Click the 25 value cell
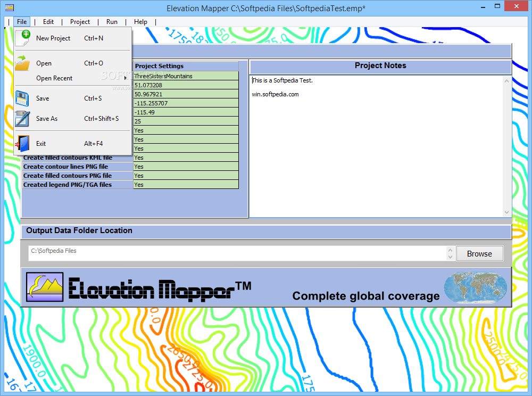The image size is (532, 396). click(x=186, y=121)
